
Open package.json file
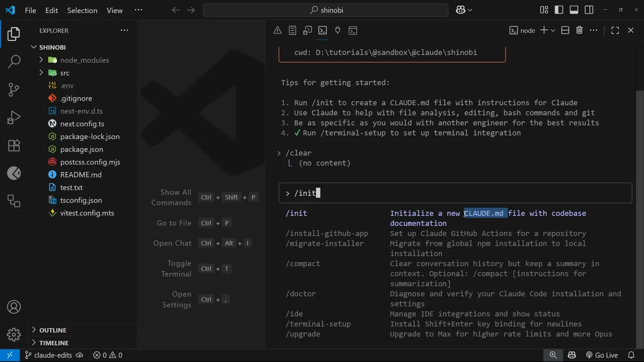[x=82, y=149]
